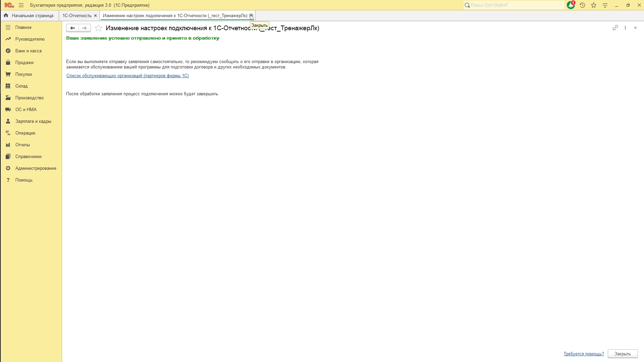Click the Склад boxes icon
Viewport: 644px width, 362px height.
click(x=8, y=86)
